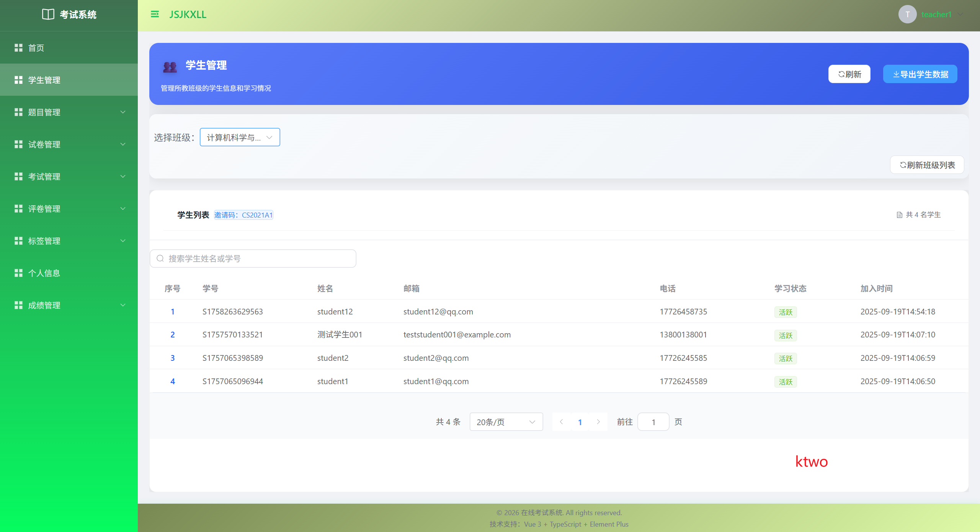This screenshot has width=980, height=532.
Task: Go to next page arrow in pagination
Action: click(598, 422)
